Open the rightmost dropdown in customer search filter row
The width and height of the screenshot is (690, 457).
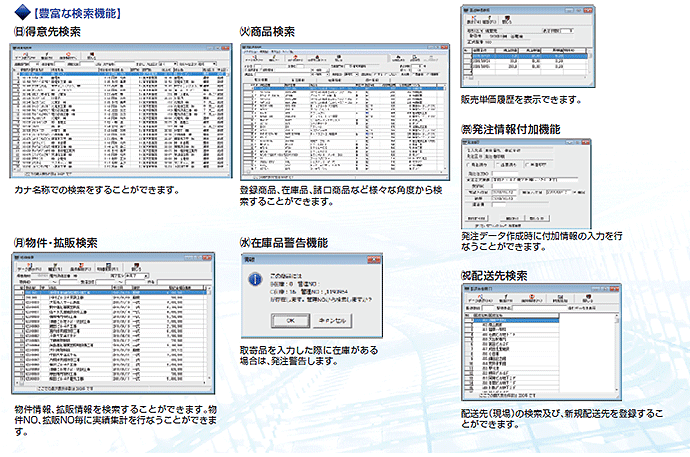[x=205, y=64]
